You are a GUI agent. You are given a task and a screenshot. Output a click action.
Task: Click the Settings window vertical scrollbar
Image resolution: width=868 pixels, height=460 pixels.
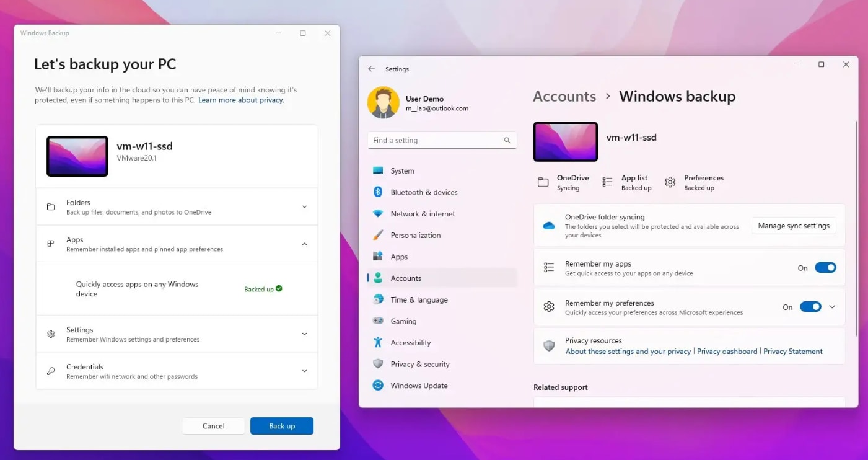click(x=856, y=229)
